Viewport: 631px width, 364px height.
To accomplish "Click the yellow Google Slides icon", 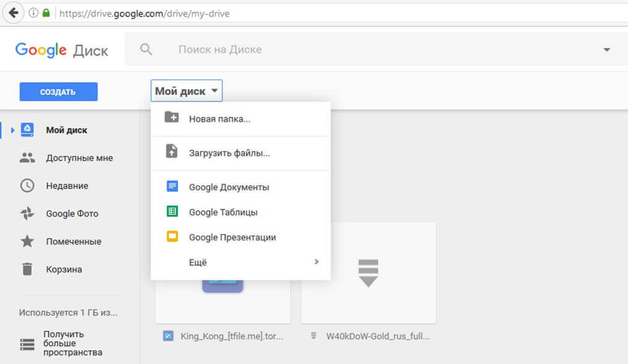I will point(172,237).
